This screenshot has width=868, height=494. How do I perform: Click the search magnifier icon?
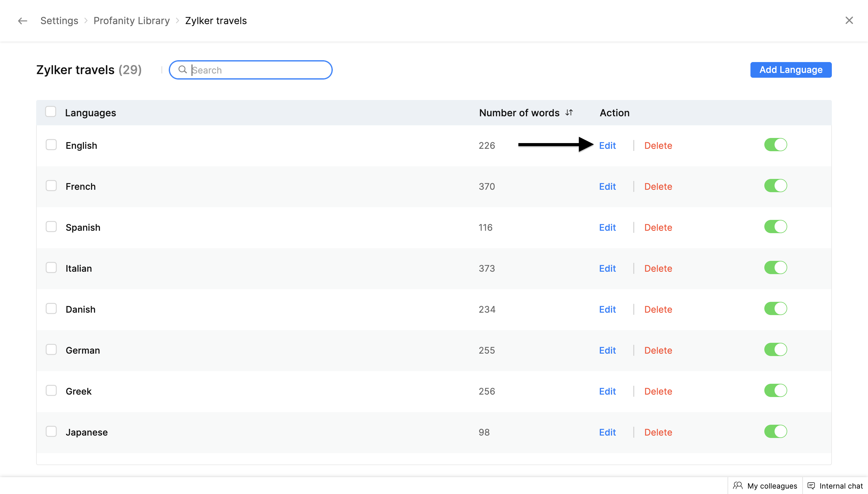coord(183,70)
